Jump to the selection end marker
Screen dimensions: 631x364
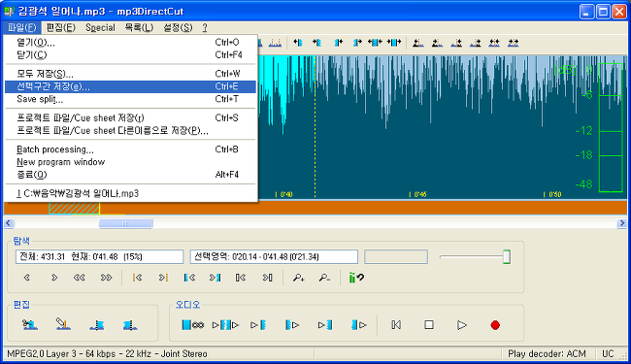215,278
